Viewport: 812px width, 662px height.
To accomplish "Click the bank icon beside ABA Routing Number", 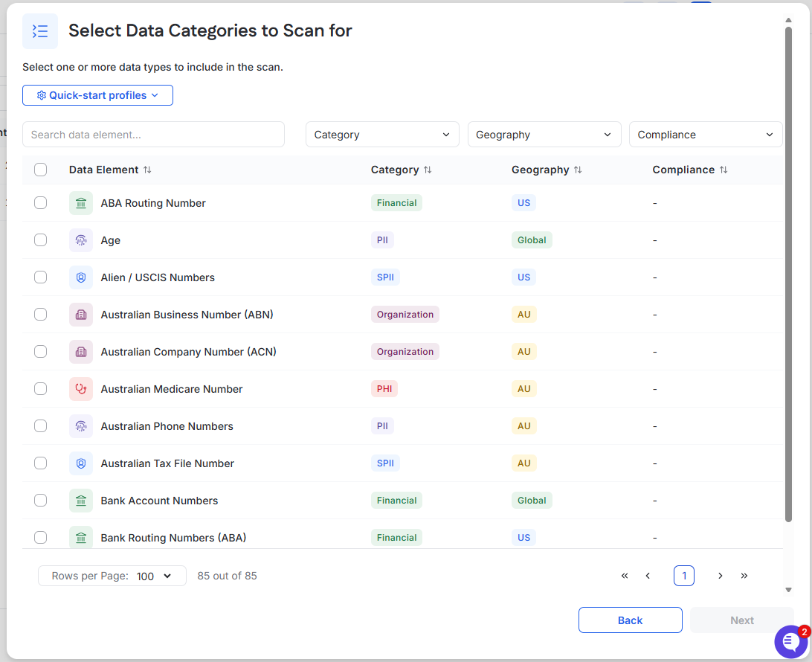I will (x=81, y=203).
